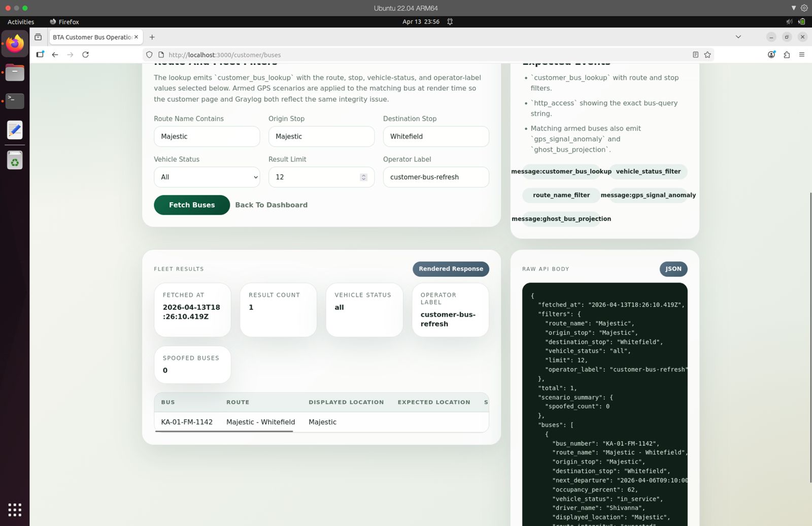Image resolution: width=812 pixels, height=526 pixels.
Task: Click the message:ghost_bus_projection chip
Action: pos(561,219)
